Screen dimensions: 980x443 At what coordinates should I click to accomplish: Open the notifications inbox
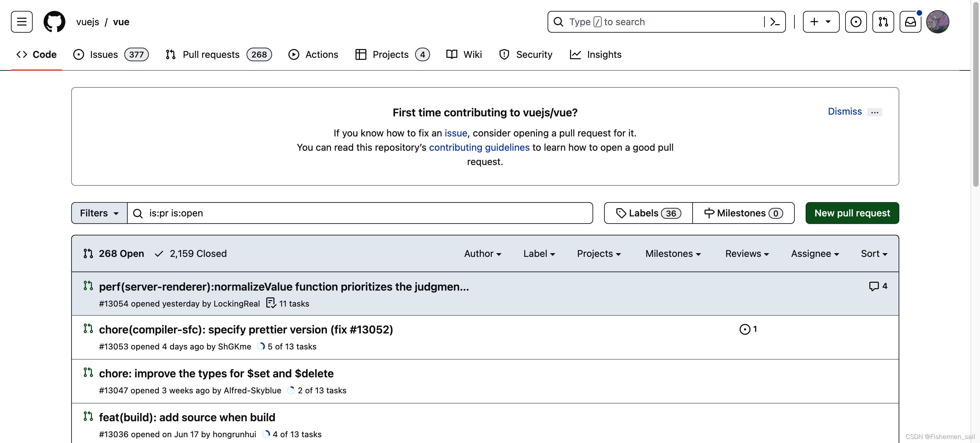tap(910, 22)
